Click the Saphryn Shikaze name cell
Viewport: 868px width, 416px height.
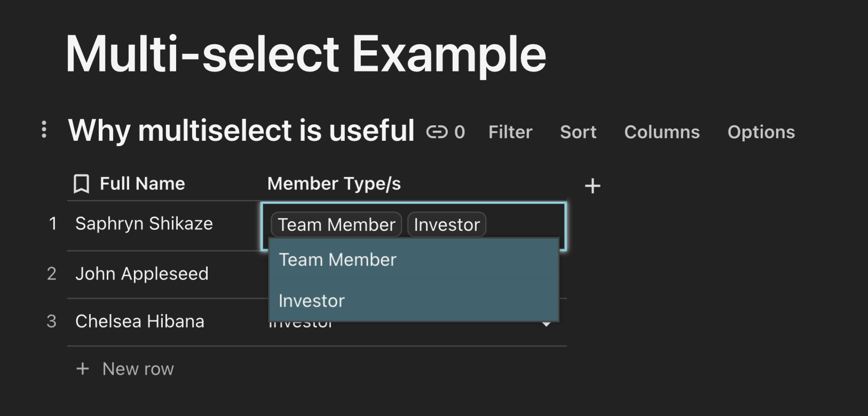click(144, 223)
